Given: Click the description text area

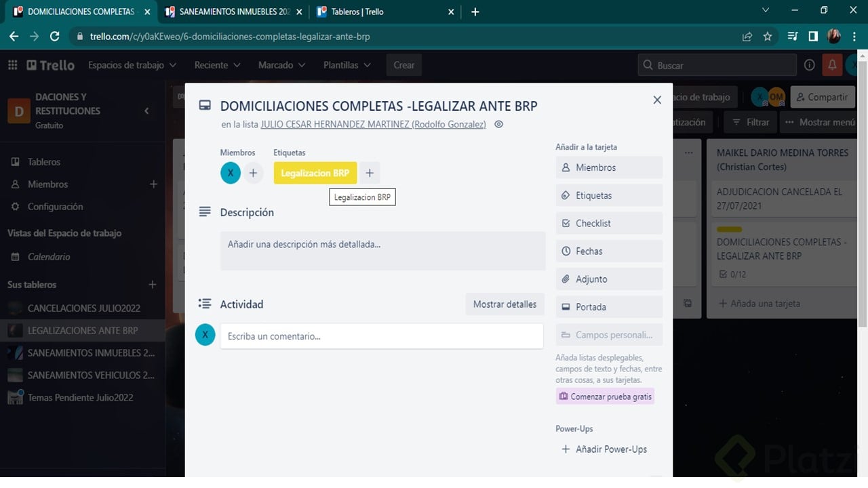Looking at the screenshot, I should click(x=382, y=251).
